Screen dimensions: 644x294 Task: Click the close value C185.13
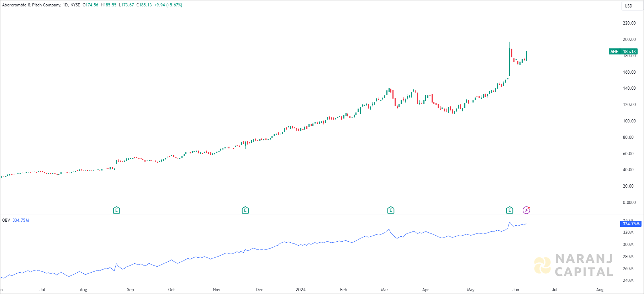click(144, 5)
